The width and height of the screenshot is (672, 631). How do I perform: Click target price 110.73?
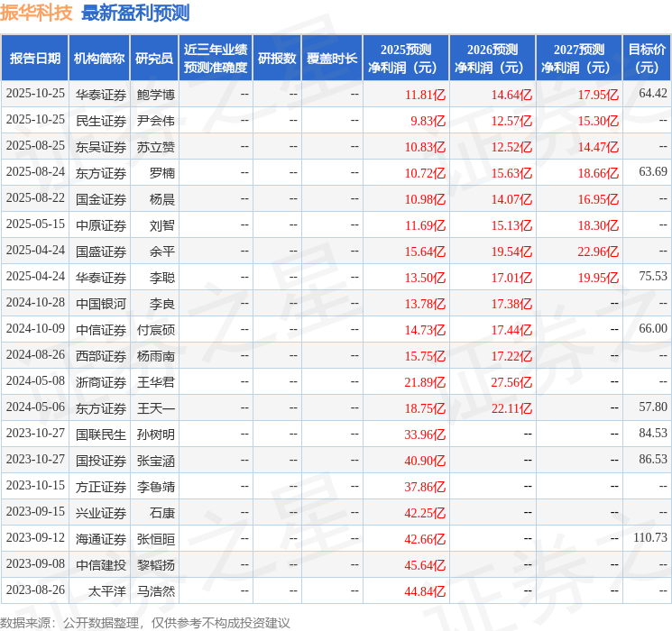tap(650, 537)
